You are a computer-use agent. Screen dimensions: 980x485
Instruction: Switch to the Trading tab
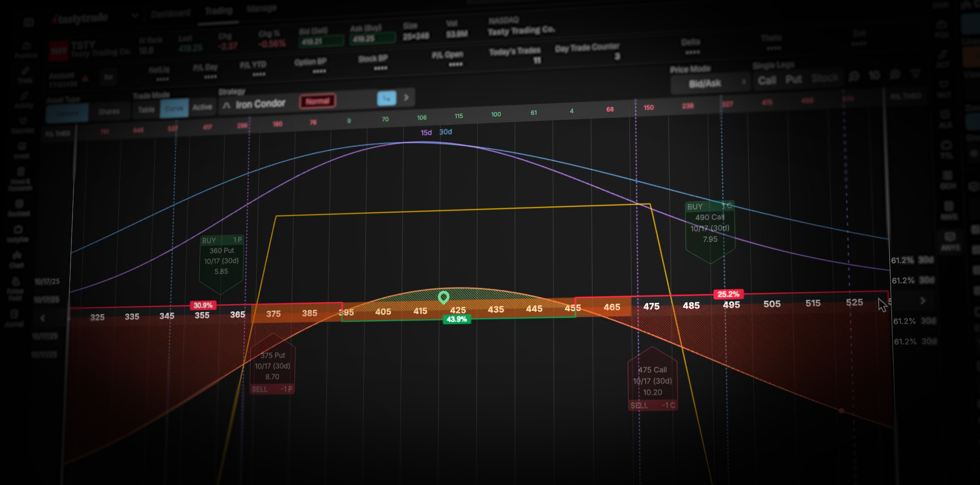coord(218,11)
